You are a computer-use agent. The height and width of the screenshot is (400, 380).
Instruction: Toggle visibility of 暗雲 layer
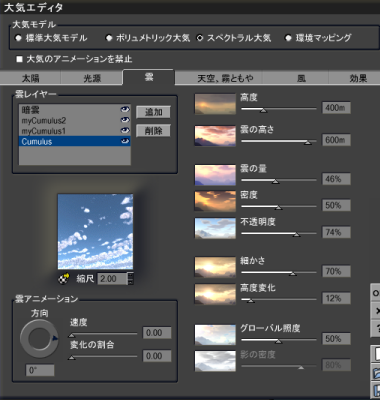(125, 109)
